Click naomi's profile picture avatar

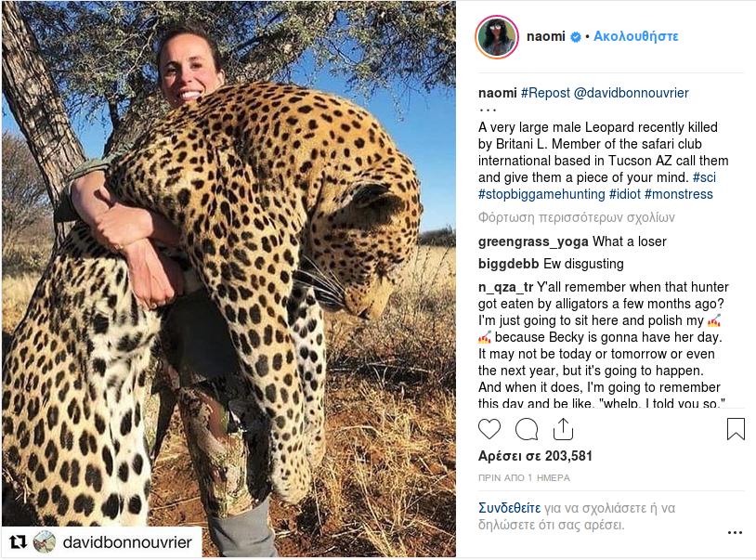click(497, 37)
